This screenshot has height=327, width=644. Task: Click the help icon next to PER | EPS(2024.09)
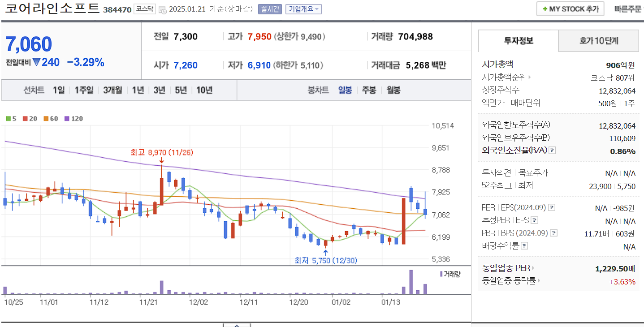[552, 207]
